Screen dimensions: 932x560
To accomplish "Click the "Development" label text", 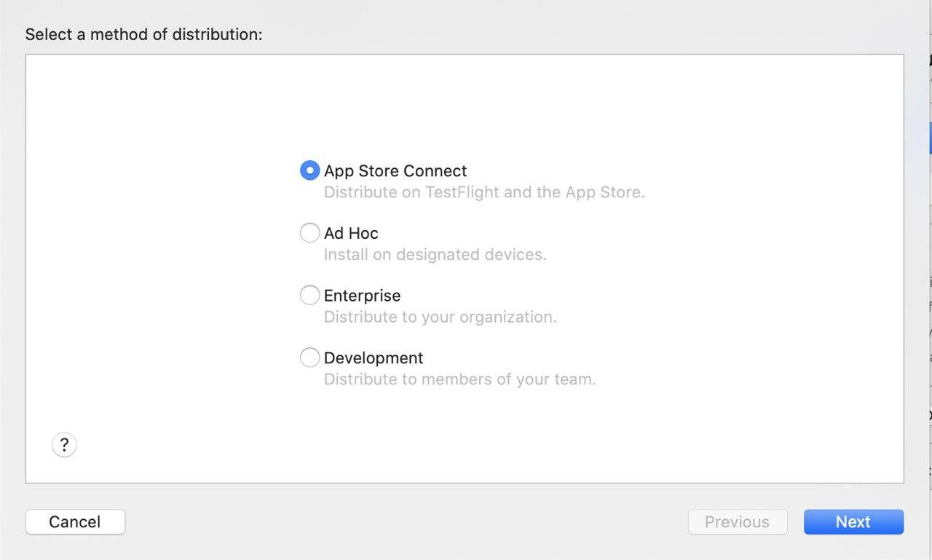I will coord(374,358).
